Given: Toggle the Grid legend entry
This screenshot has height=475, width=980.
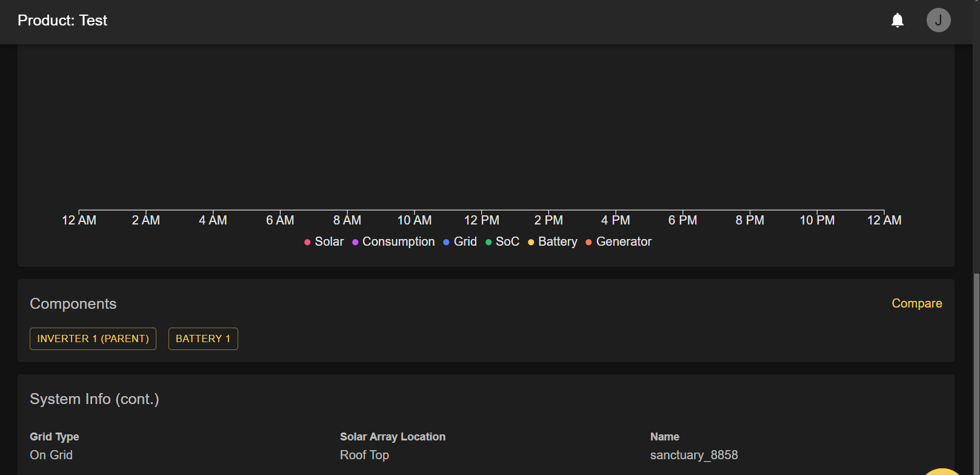Looking at the screenshot, I should click(460, 241).
